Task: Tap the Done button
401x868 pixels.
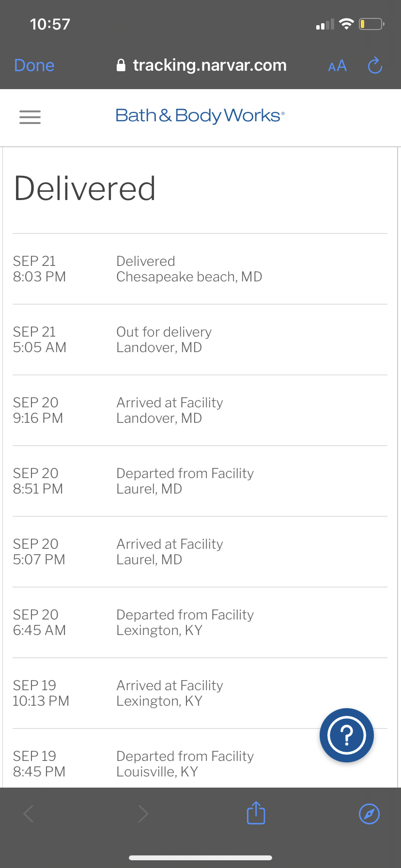Action: pyautogui.click(x=34, y=65)
